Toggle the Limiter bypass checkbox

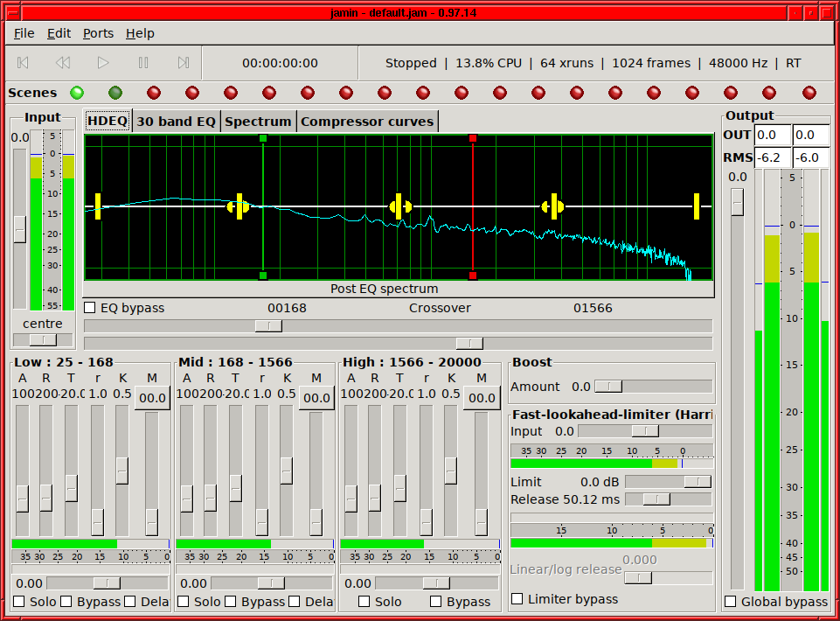[x=517, y=598]
